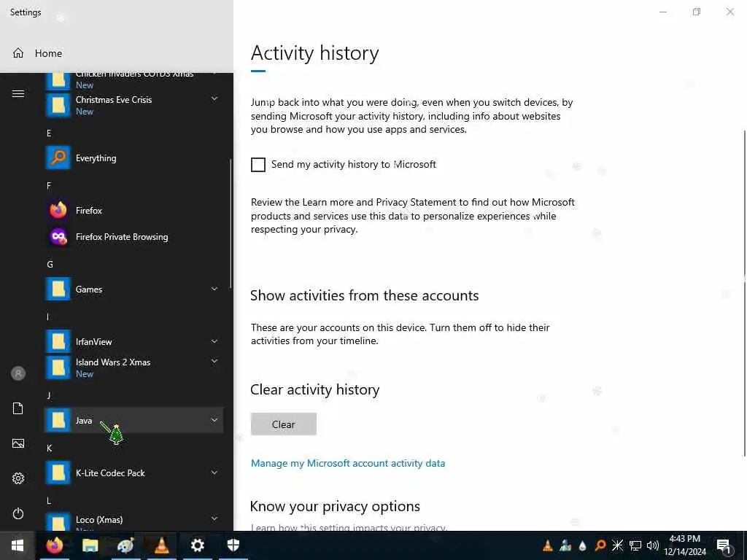Screen dimensions: 747x560
Task: Open the volume speaker tray icon
Action: click(653, 545)
